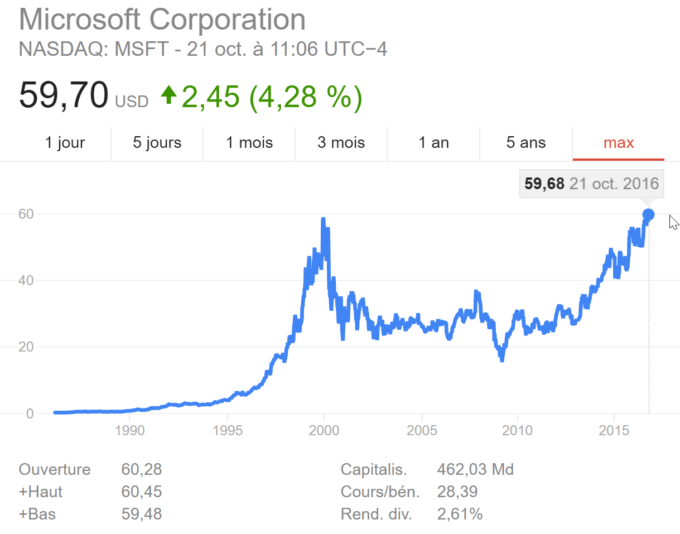Viewport: 680px width, 534px height.
Task: Click the red 'max' tab
Action: coord(618,143)
